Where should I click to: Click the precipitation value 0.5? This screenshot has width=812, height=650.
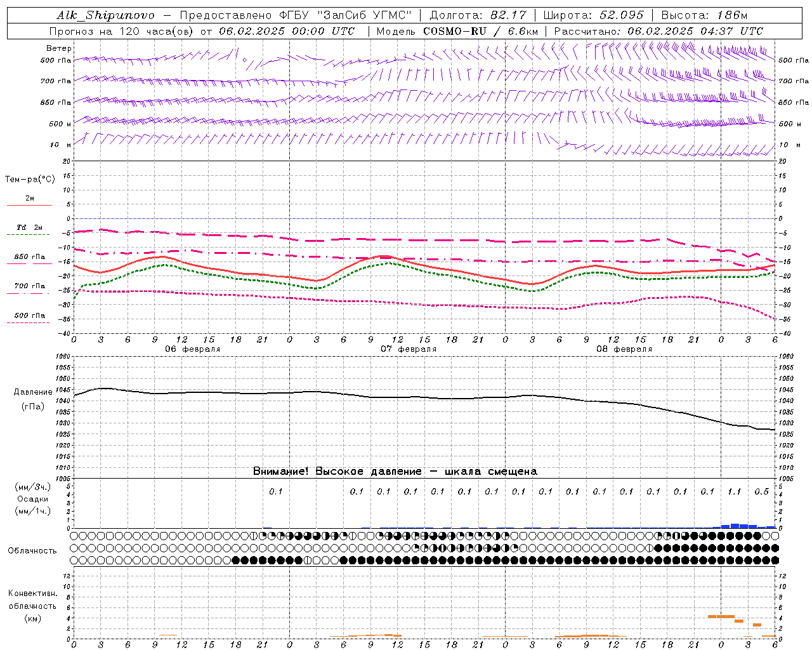762,491
